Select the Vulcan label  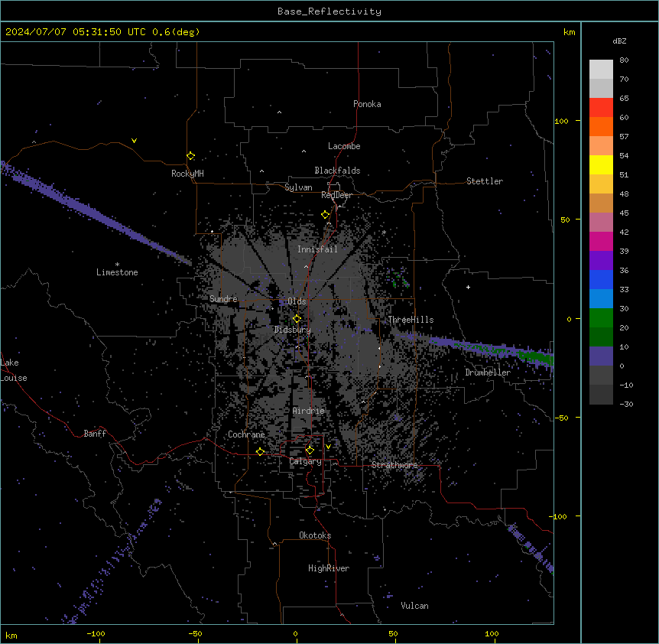click(x=414, y=606)
